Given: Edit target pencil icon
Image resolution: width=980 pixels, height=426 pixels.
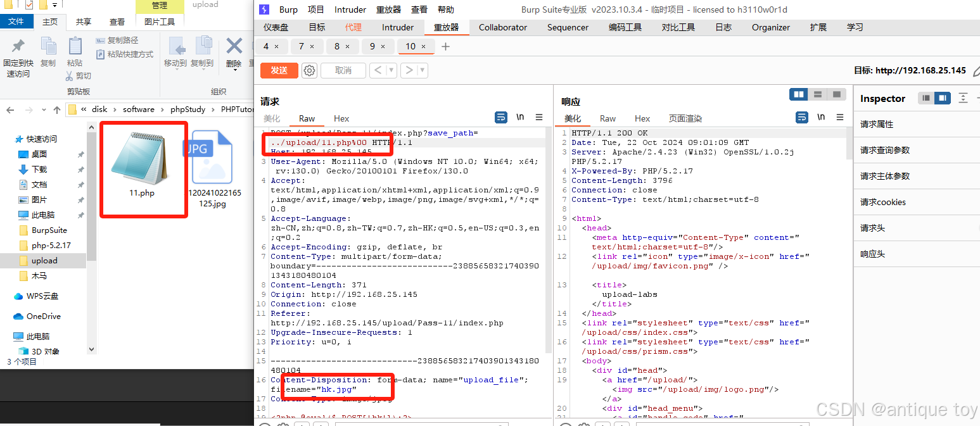Looking at the screenshot, I should pos(976,71).
